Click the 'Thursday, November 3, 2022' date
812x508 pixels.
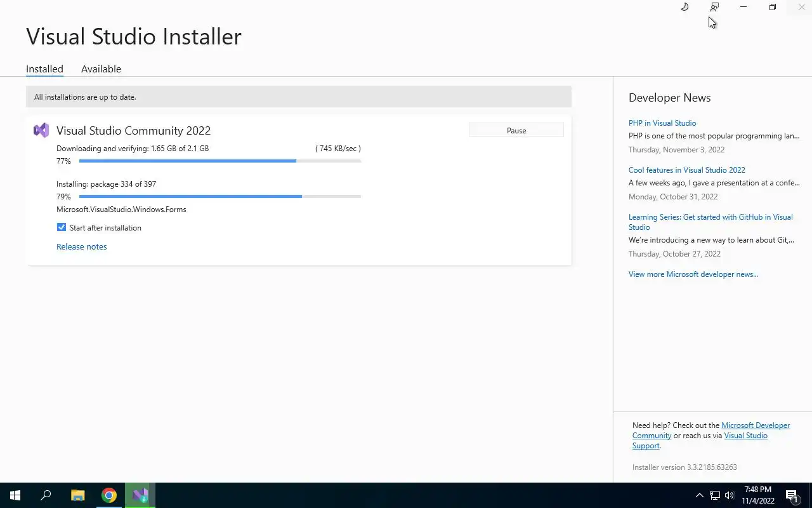point(676,150)
